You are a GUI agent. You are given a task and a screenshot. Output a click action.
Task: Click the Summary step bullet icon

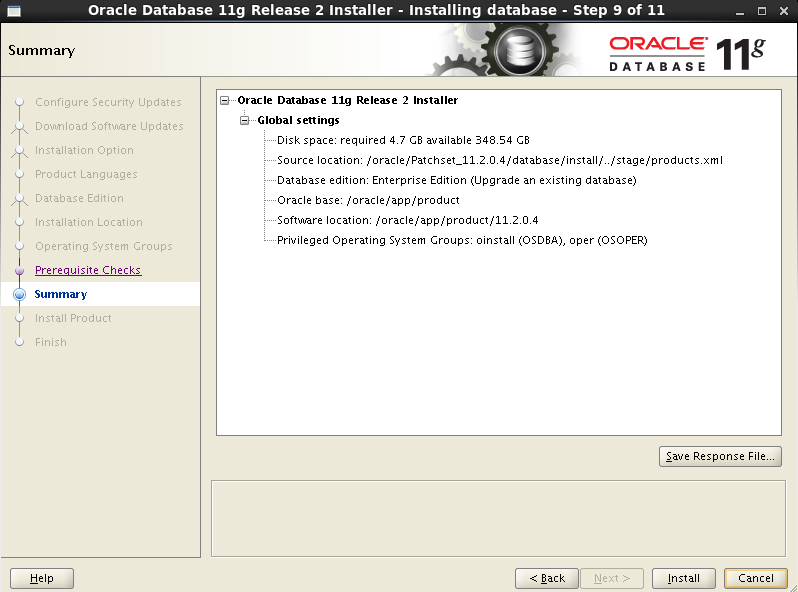[x=19, y=294]
